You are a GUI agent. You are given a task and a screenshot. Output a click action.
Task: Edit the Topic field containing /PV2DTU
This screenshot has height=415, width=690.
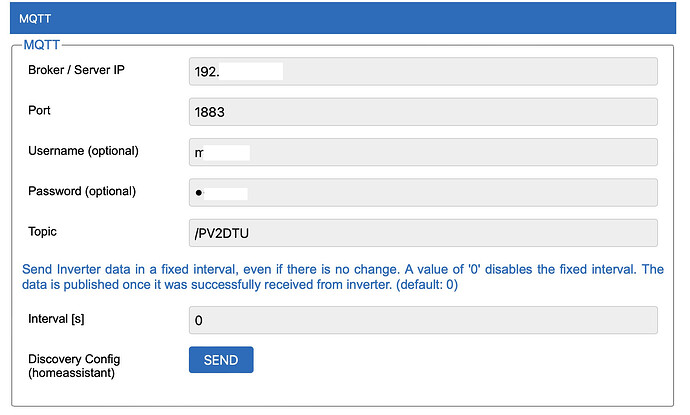click(x=423, y=233)
